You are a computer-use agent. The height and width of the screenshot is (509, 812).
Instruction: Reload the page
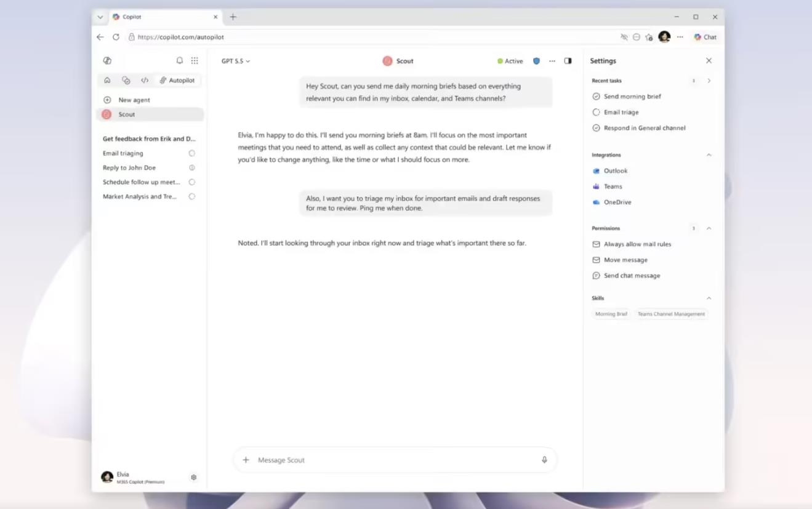[x=116, y=37]
